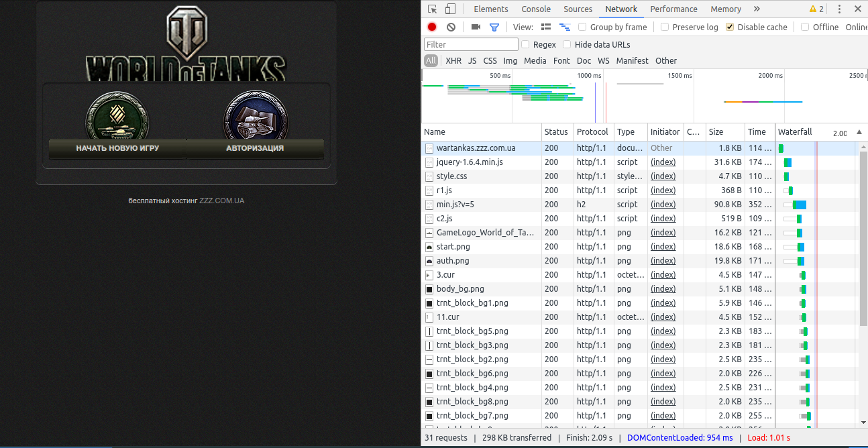Viewport: 868px width, 448px height.
Task: Open initiator link of style.css row
Action: click(x=663, y=176)
